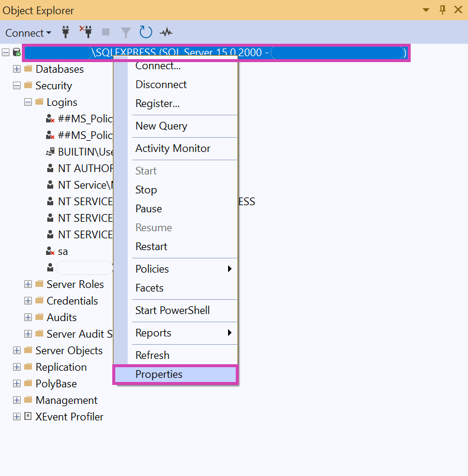Collapse the Logins folder

tap(28, 102)
